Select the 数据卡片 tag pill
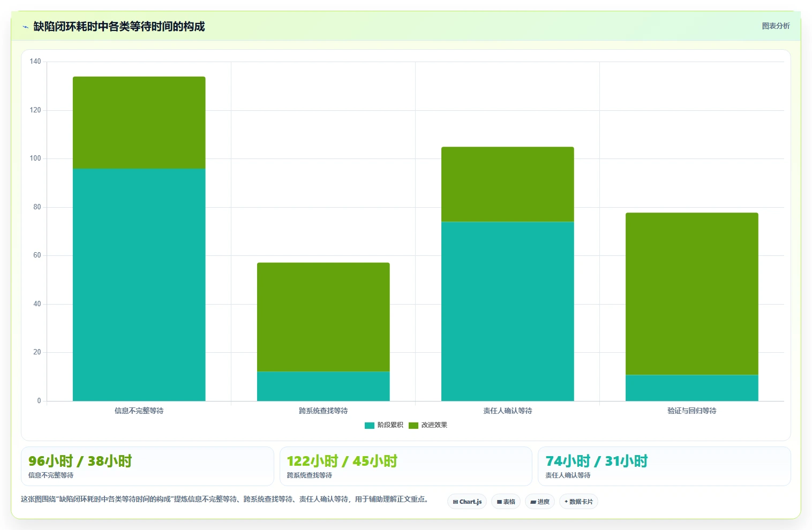The height and width of the screenshot is (530, 812). [578, 502]
